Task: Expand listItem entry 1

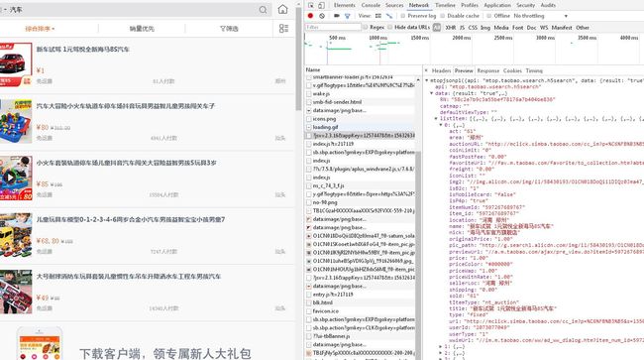Action: [441, 346]
